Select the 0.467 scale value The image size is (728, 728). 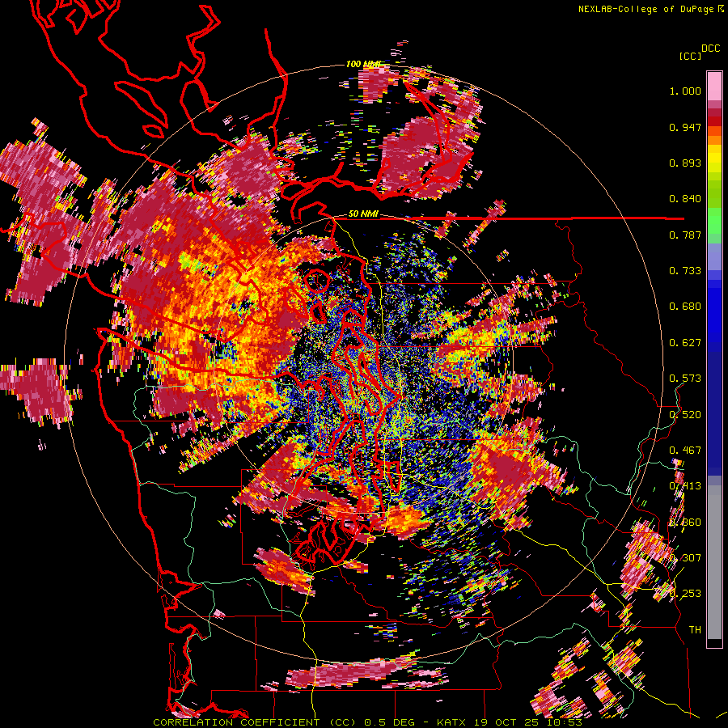pyautogui.click(x=685, y=451)
